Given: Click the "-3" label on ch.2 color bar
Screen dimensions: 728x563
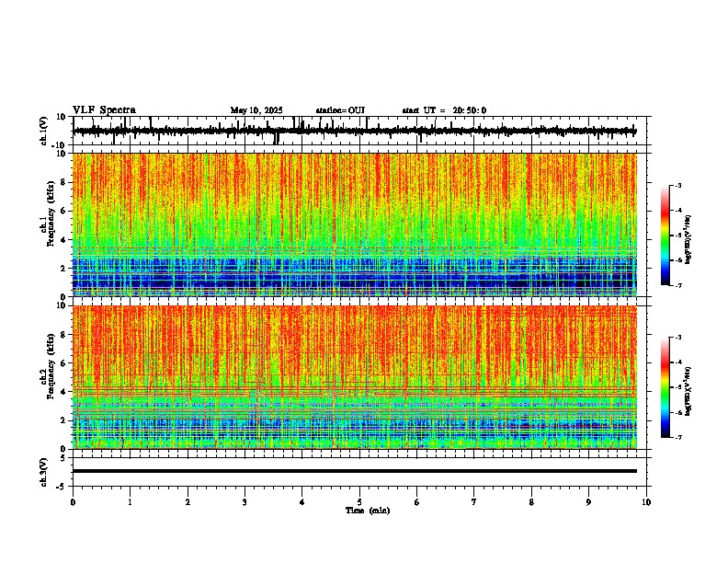Looking at the screenshot, I should tap(677, 338).
